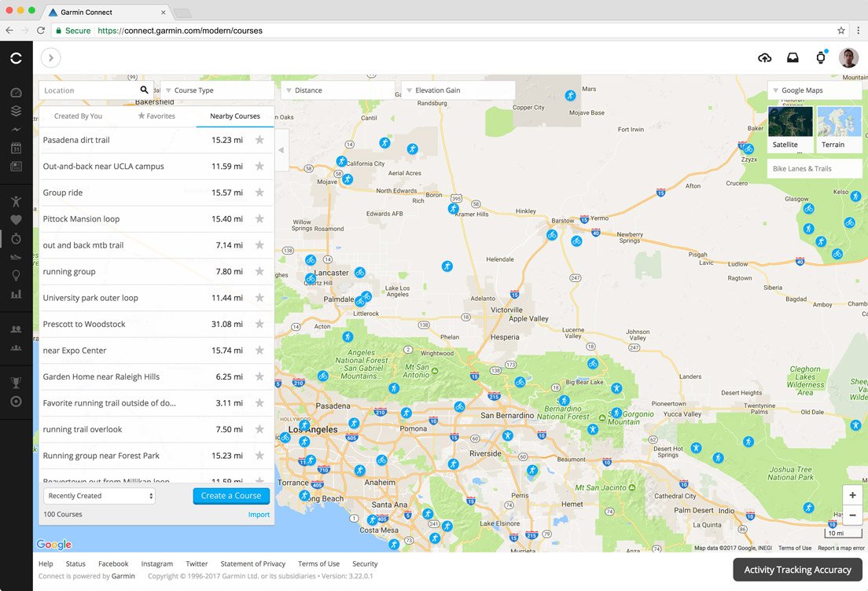Favorite the Pittock Mansion loop star

(x=259, y=218)
